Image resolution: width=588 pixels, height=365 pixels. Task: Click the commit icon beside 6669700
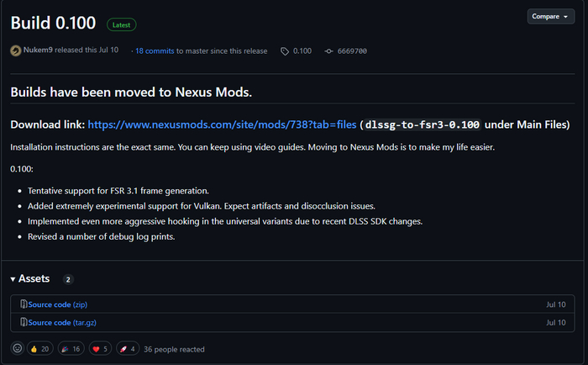pyautogui.click(x=330, y=51)
